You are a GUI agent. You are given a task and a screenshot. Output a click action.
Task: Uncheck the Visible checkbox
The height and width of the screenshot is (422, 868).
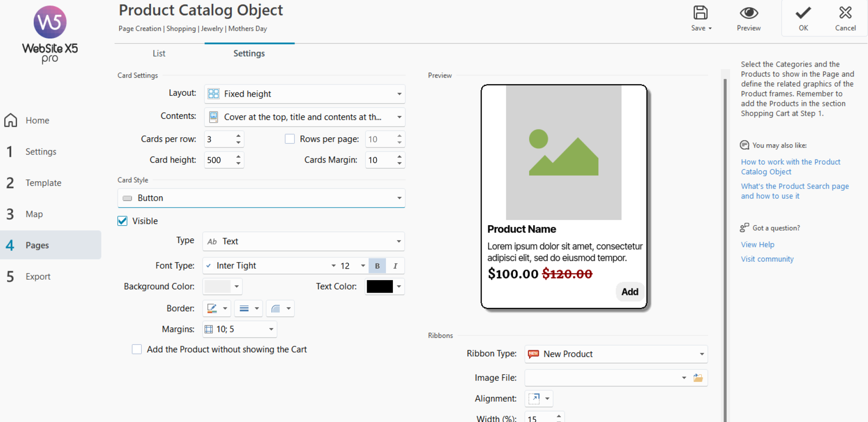[x=123, y=221]
